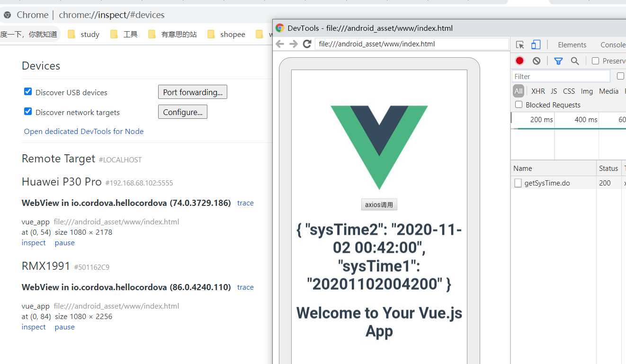
Task: Click inspect link under Huawei P30 Pro
Action: coord(34,243)
